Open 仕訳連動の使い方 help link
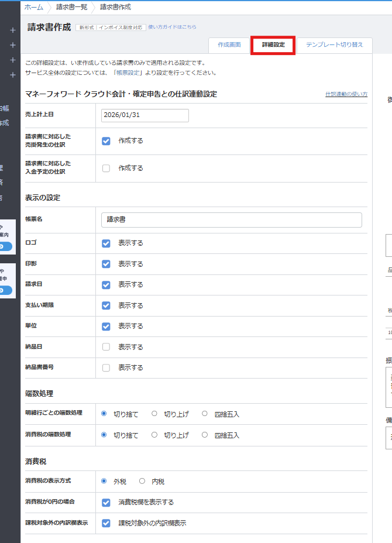392x543 pixels. (346, 94)
